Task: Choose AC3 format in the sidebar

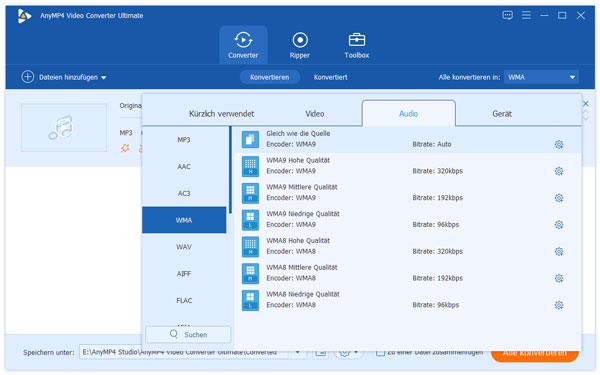Action: pos(184,193)
